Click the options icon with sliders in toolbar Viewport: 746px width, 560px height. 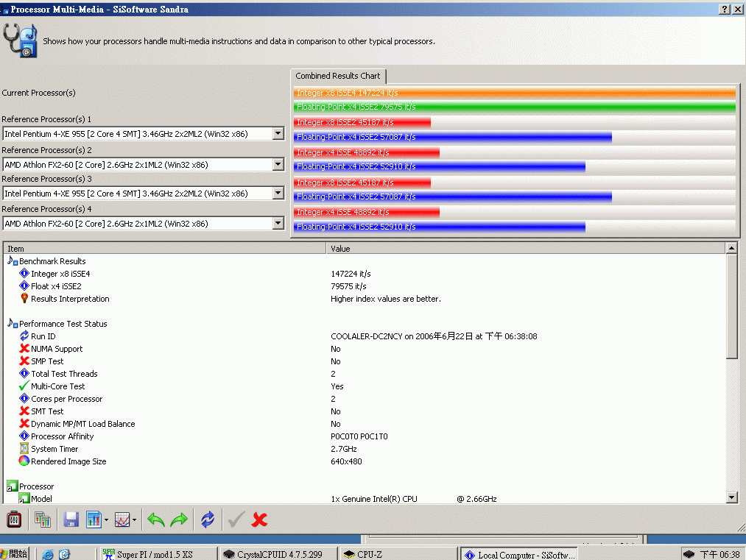(x=14, y=520)
